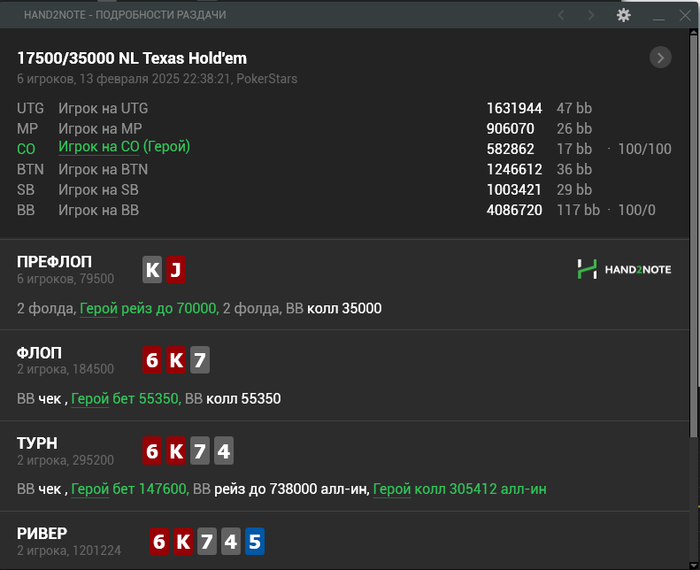
Task: Click the '117 bb' stack size
Action: tap(578, 210)
